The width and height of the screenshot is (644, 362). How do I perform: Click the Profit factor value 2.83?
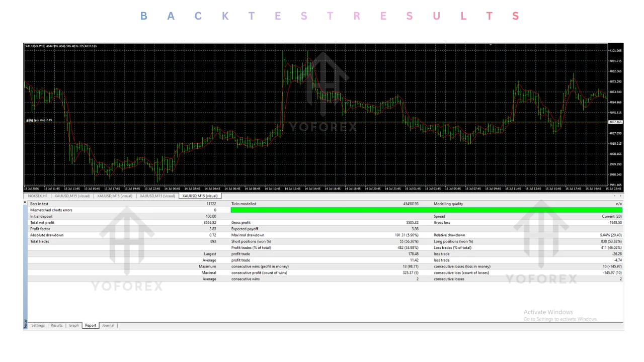(x=213, y=229)
